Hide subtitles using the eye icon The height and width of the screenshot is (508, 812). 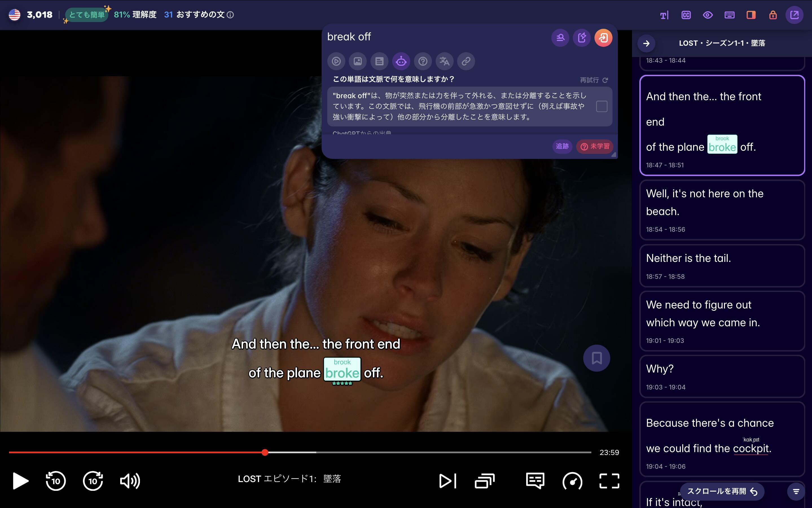pyautogui.click(x=708, y=15)
